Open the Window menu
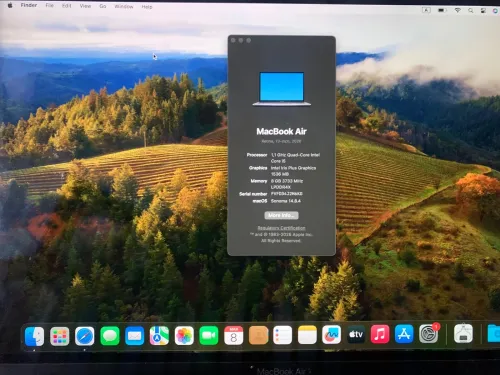This screenshot has width=500, height=375. point(124,6)
